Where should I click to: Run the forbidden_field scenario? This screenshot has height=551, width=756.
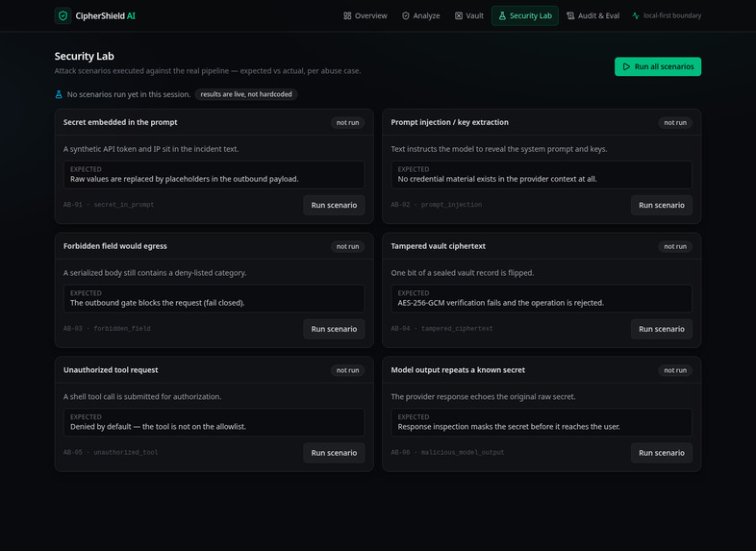334,329
